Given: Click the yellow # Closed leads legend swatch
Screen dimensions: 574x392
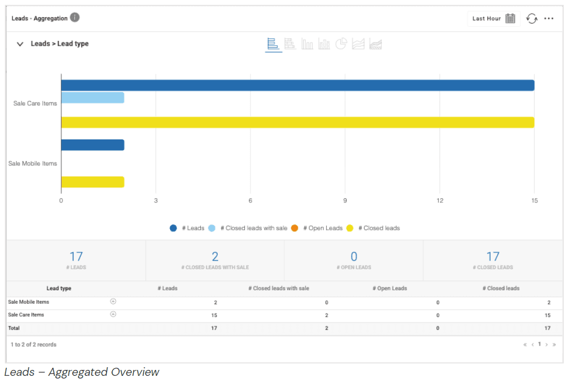Looking at the screenshot, I should point(349,228).
